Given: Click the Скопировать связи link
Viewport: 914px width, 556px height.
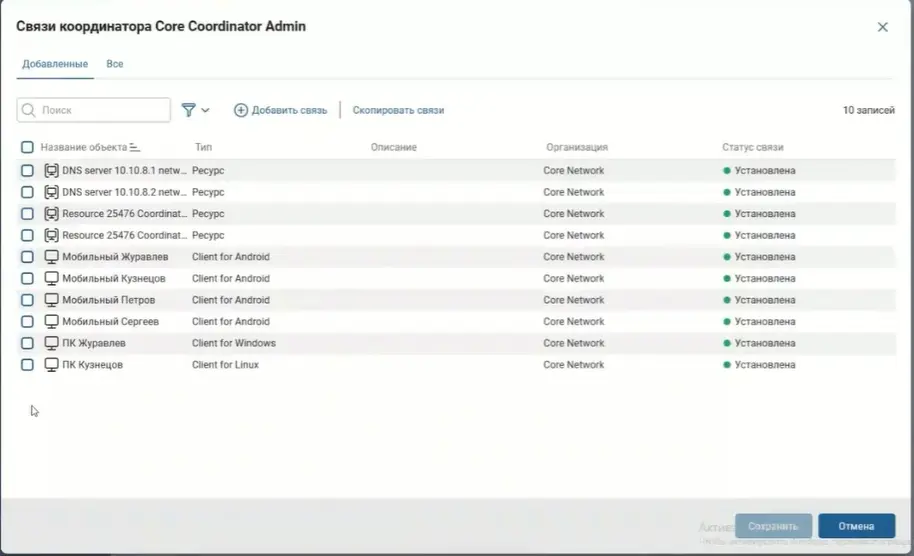Looking at the screenshot, I should click(398, 110).
